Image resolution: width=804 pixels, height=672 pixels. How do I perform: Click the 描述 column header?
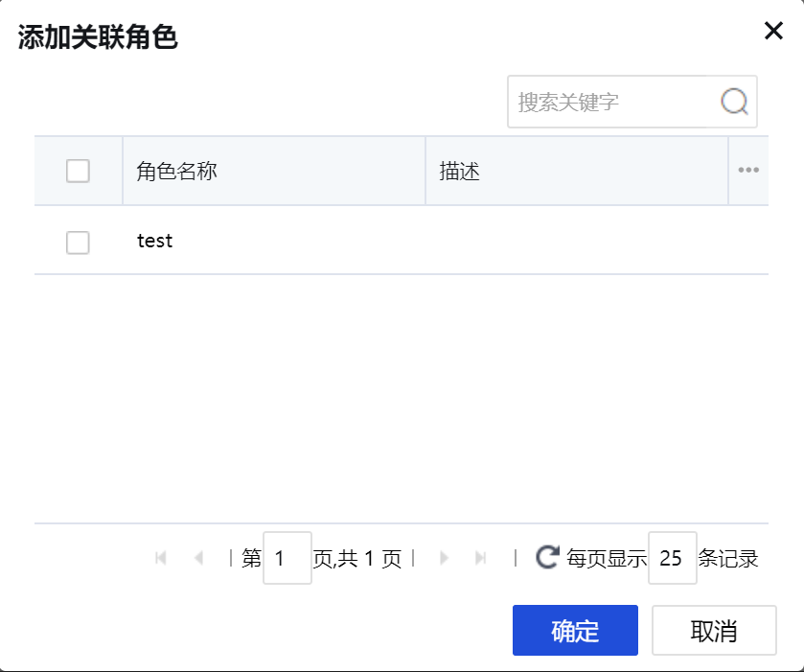[x=460, y=172]
